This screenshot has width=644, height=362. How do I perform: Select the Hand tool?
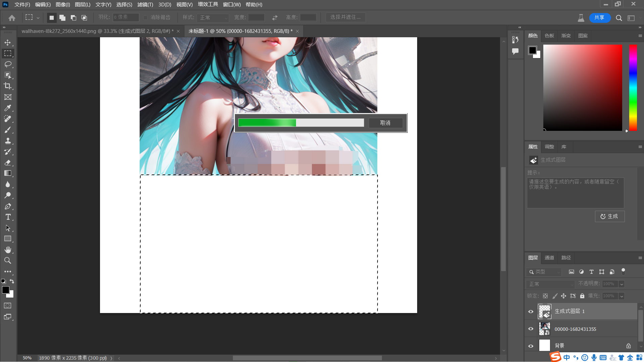click(8, 250)
